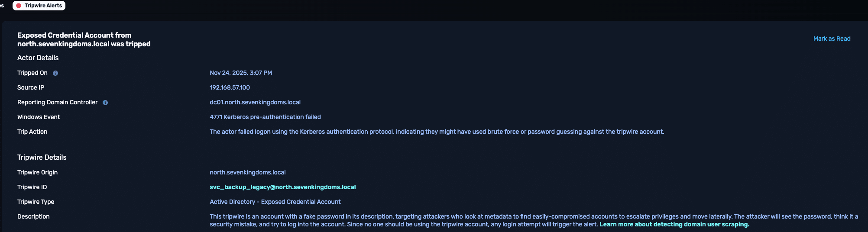Click the Tripwire Origin domain value

pyautogui.click(x=247, y=172)
